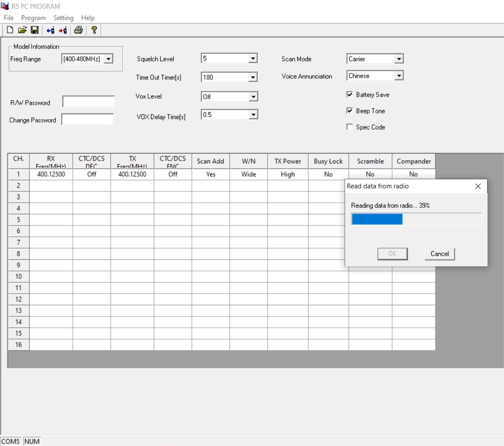Enable the Spec Code checkbox
The height and width of the screenshot is (446, 504).
point(350,127)
